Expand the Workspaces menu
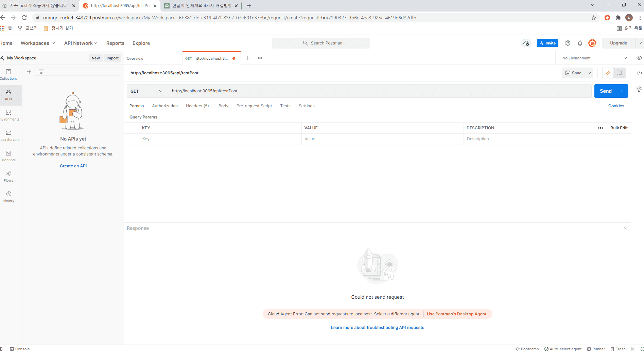Image resolution: width=644 pixels, height=351 pixels. click(38, 43)
